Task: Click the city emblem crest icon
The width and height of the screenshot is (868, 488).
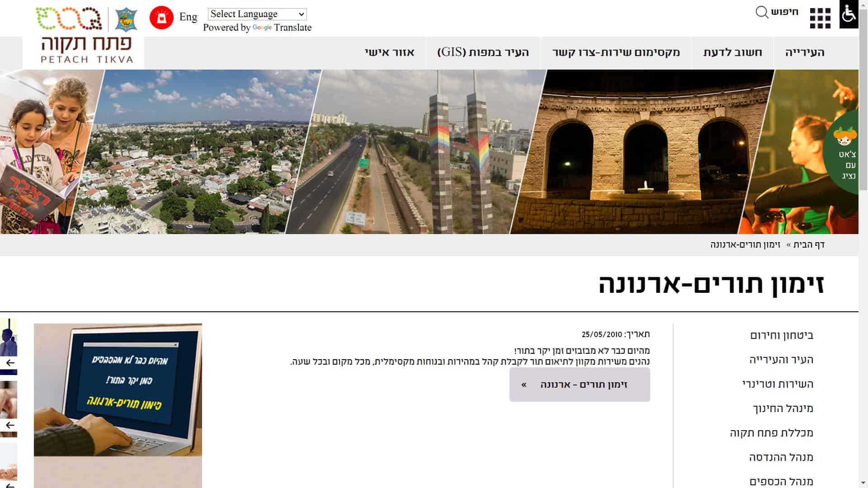Action: [x=126, y=19]
